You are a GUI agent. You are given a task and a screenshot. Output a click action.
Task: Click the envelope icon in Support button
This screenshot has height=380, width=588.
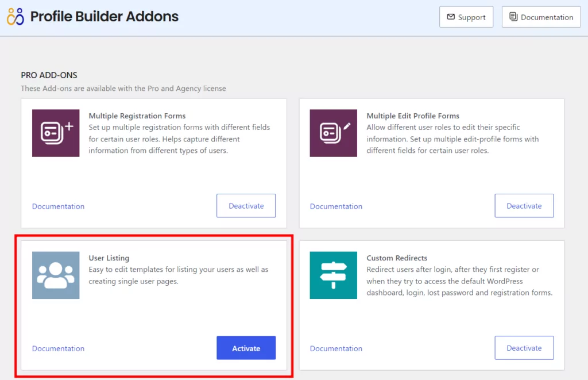click(x=451, y=17)
